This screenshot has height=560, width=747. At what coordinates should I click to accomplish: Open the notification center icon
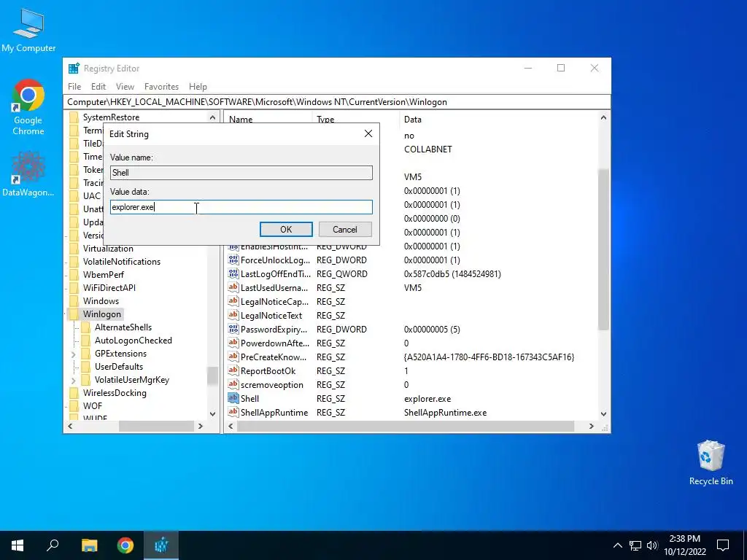(x=723, y=545)
